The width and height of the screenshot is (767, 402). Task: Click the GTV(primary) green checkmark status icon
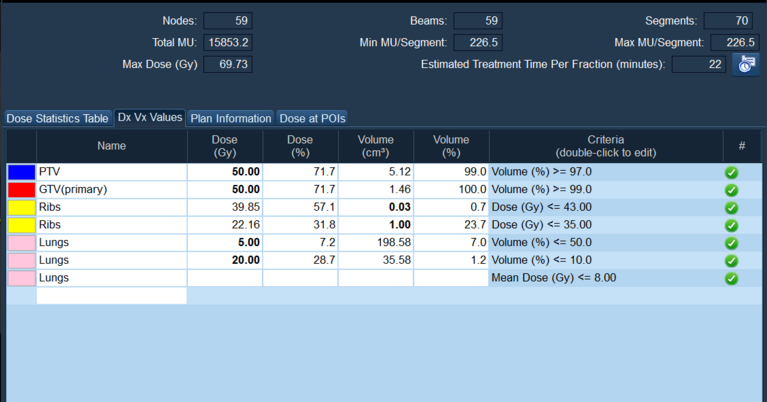731,190
